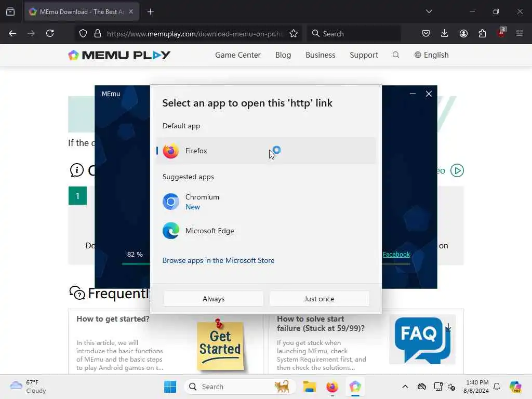Image resolution: width=532 pixels, height=399 pixels.
Task: Click the Just once button
Action: pyautogui.click(x=319, y=299)
